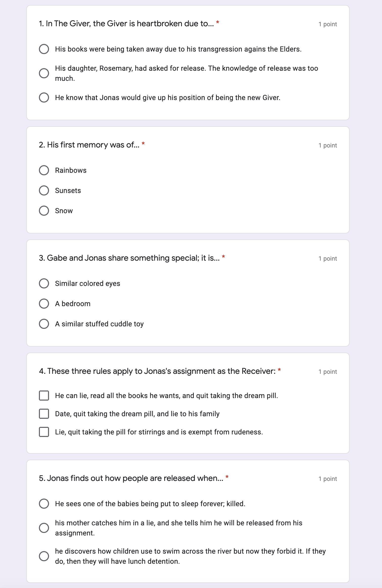This screenshot has width=382, height=588.
Task: Click the question 4 heading about three rules
Action: (x=157, y=371)
